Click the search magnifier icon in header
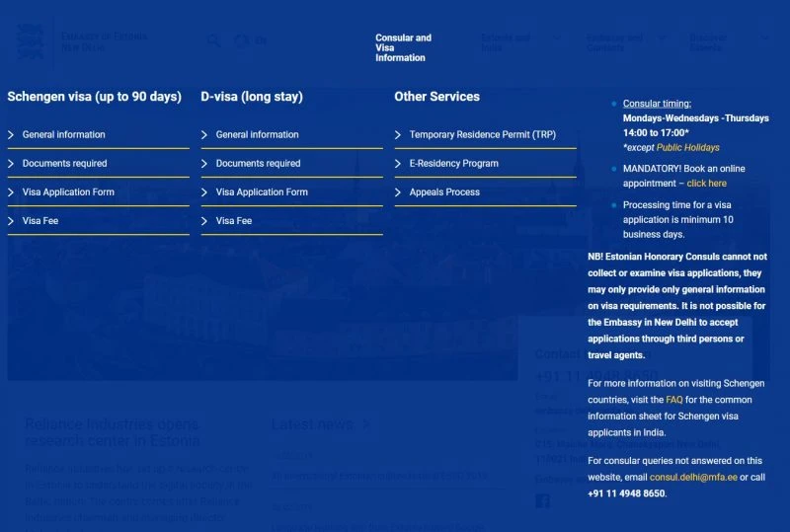The width and height of the screenshot is (790, 532). pyautogui.click(x=213, y=40)
